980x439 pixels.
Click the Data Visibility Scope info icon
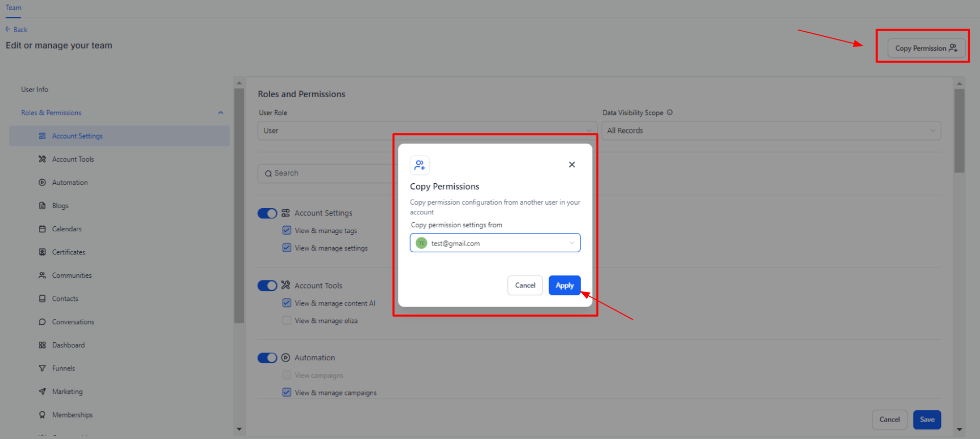(x=670, y=113)
